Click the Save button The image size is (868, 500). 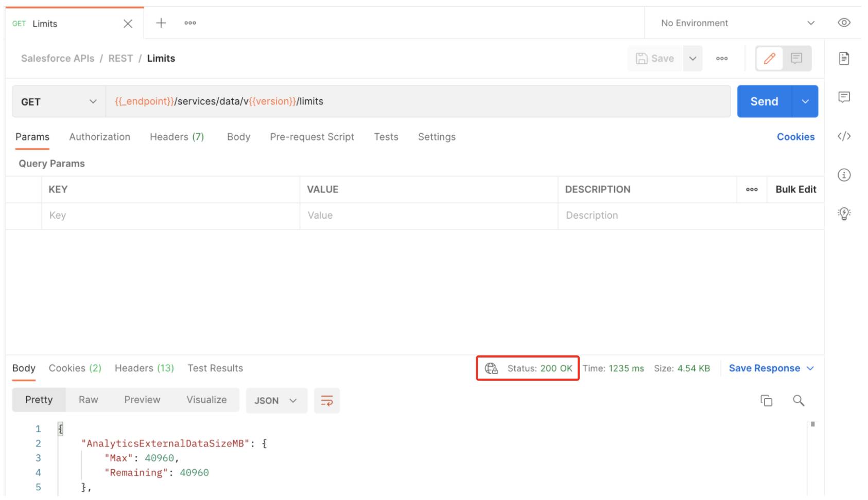(655, 59)
